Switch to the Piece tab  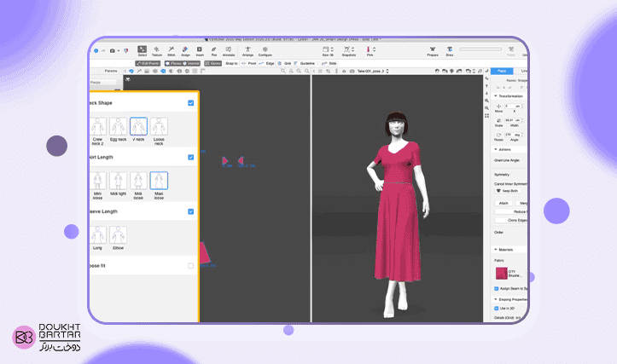point(502,71)
